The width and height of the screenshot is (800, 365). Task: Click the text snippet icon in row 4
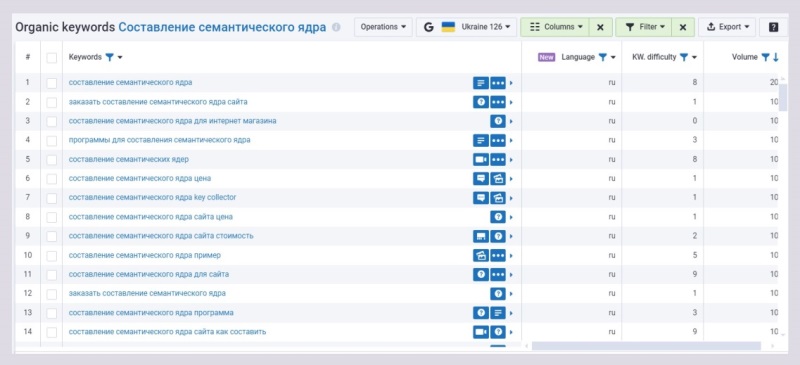coord(481,140)
